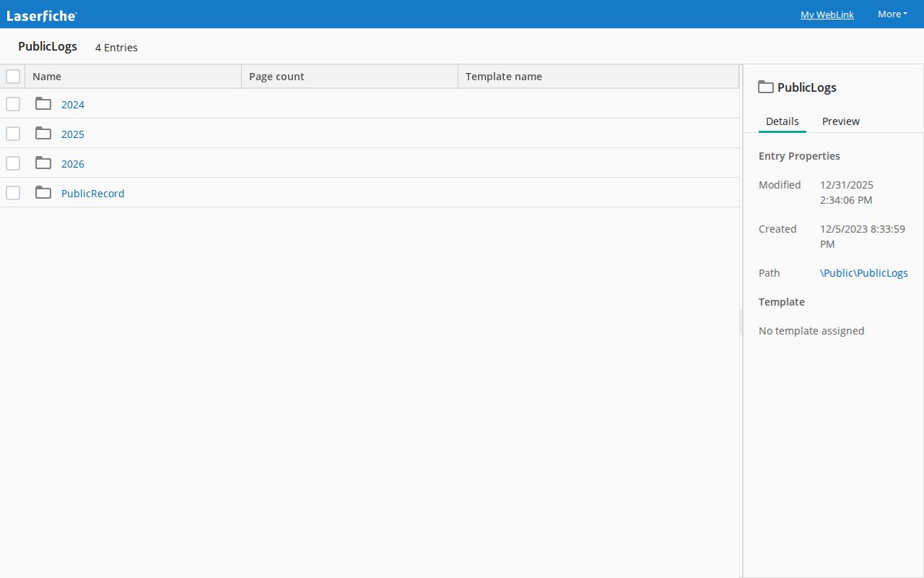
Task: Click the folder icon beside 2024
Action: coord(43,103)
